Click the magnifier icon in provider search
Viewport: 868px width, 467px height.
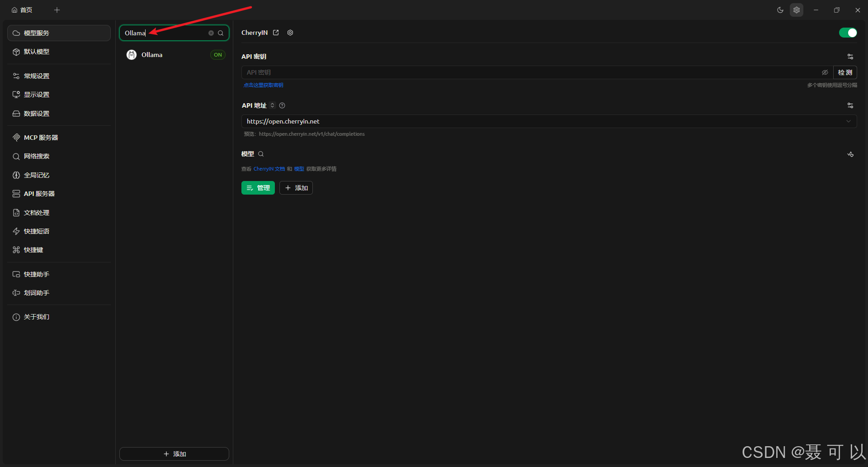click(x=221, y=33)
